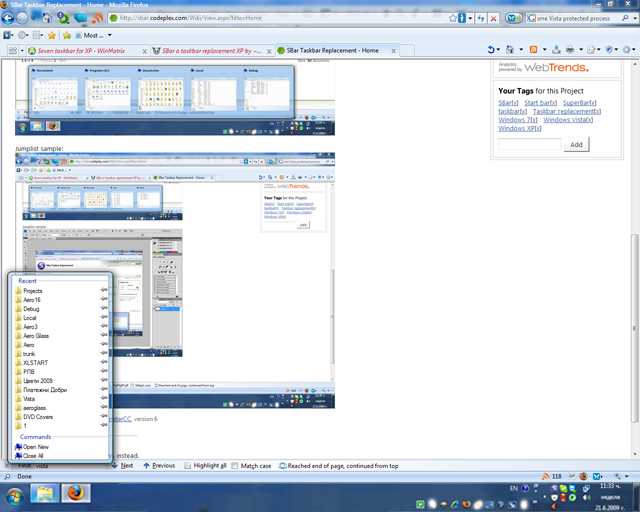Click the orange feed icon in the tab-bar toolbar
640x512 pixels.
[x=533, y=50]
